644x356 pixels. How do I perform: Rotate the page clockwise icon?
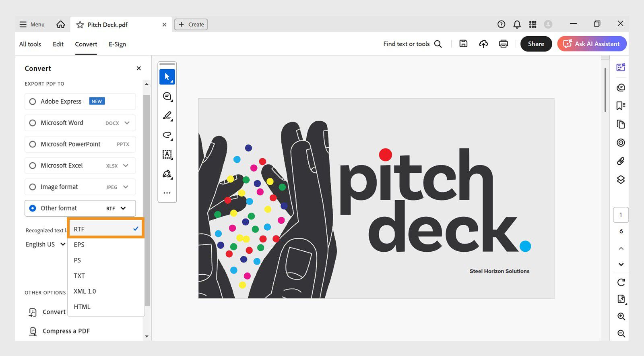click(x=621, y=282)
